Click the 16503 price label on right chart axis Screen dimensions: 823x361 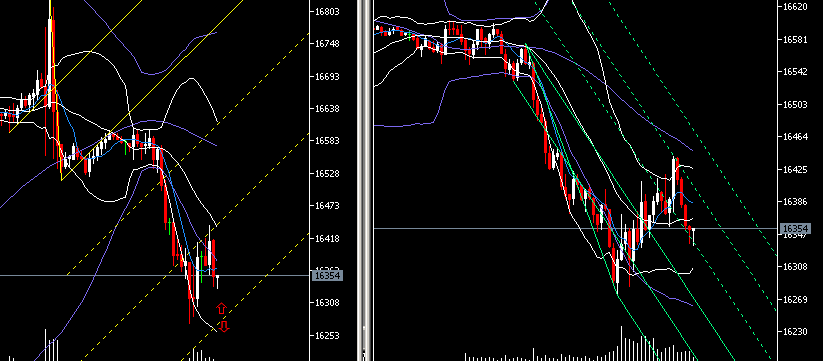tap(795, 105)
